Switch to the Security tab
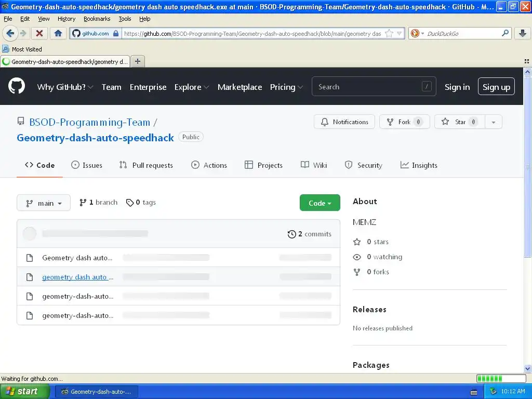Image resolution: width=532 pixels, height=399 pixels. coord(363,165)
